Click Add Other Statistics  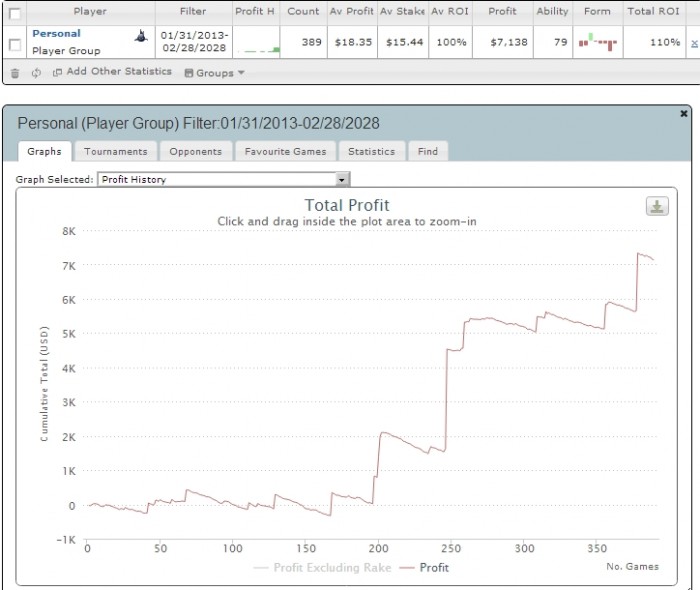[112, 71]
